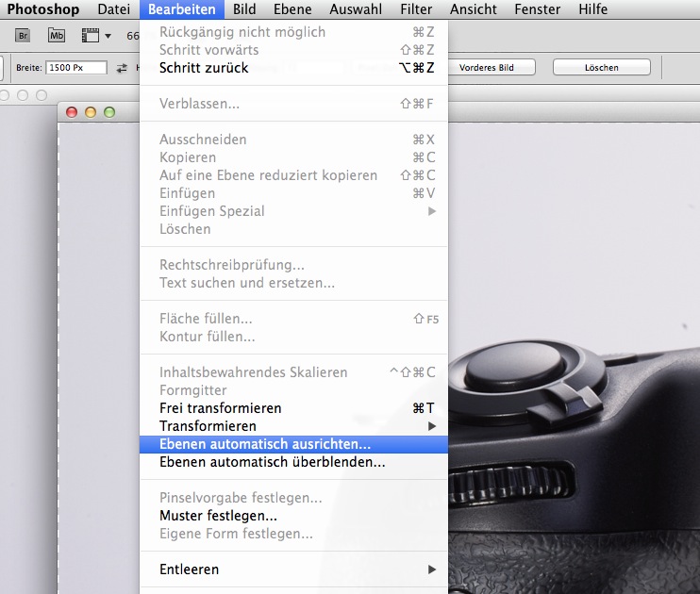Viewport: 700px width, 594px height.
Task: Launch Bridge via the Br icon
Action: pos(24,36)
